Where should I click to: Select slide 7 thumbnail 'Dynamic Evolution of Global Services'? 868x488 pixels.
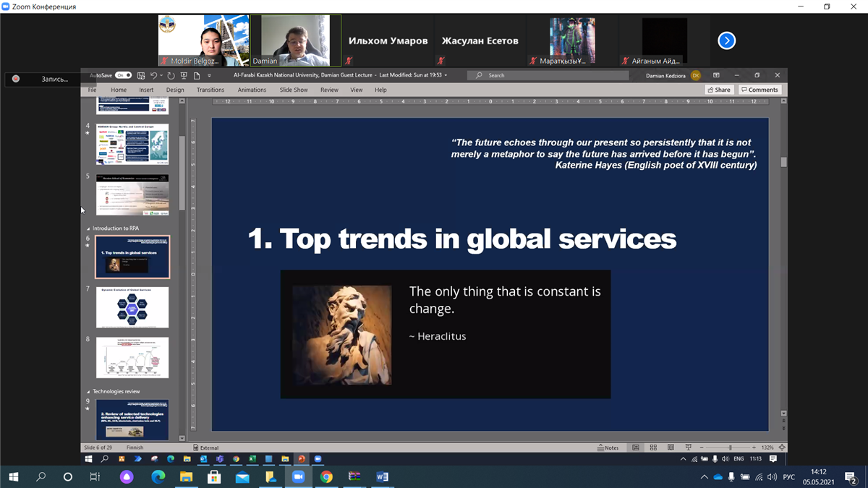click(132, 307)
